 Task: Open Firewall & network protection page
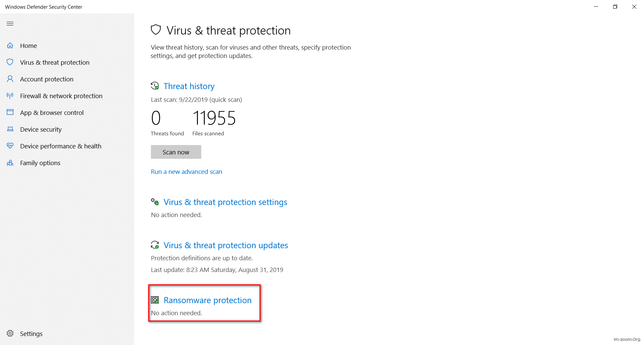61,96
